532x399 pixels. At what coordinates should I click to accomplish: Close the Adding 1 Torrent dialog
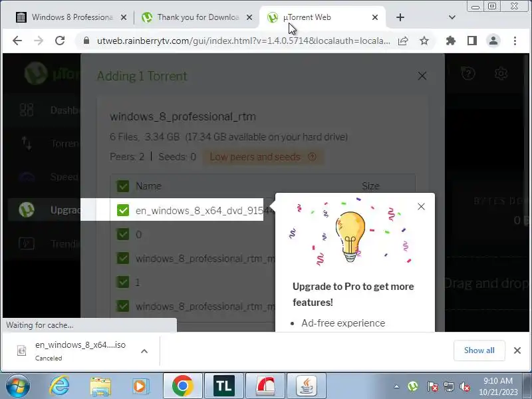[422, 76]
